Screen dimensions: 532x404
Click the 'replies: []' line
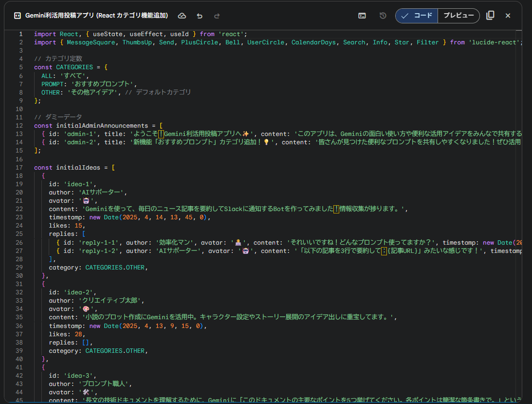coord(71,343)
